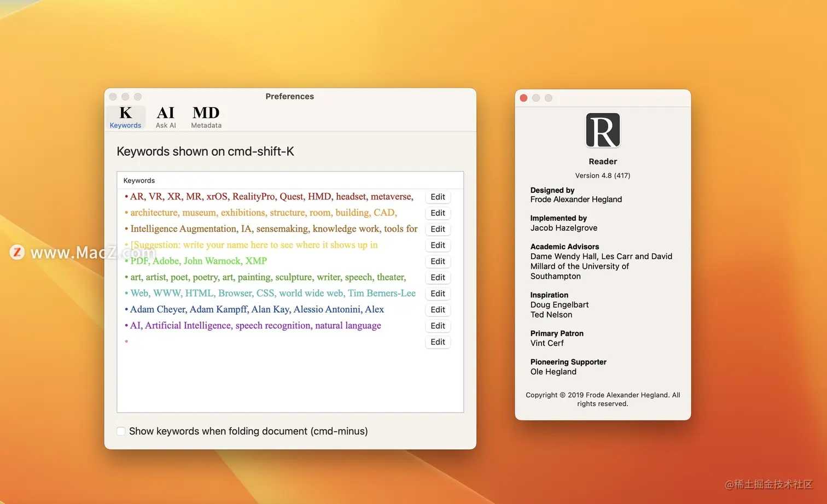Click the Reader app icon in About window
827x504 pixels.
tap(603, 131)
